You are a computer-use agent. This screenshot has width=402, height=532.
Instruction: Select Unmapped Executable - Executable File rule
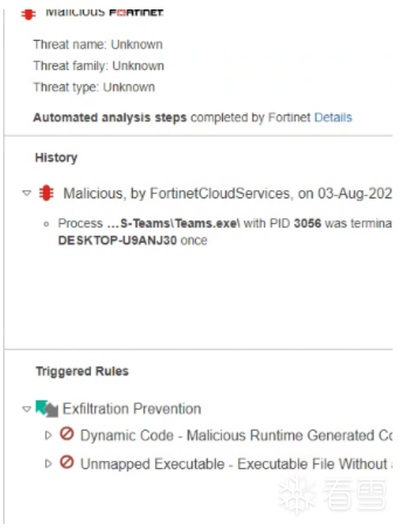point(236,464)
